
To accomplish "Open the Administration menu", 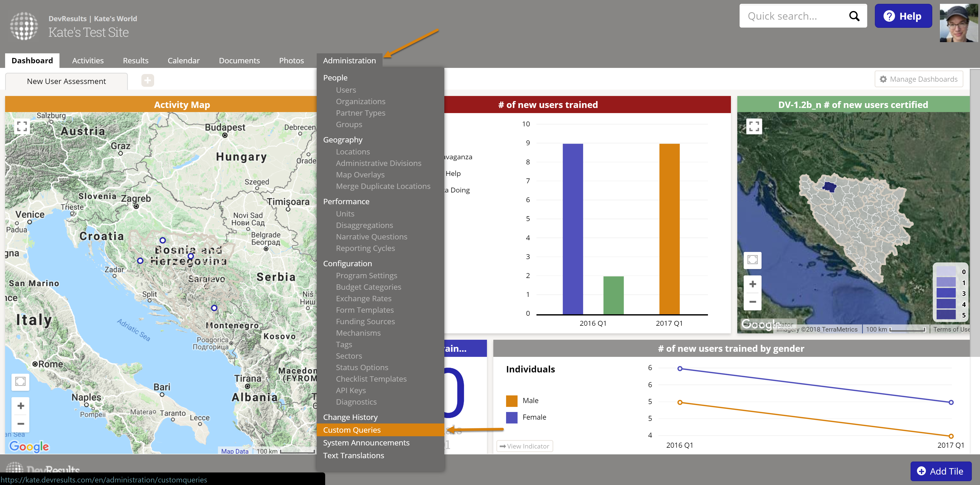I will 349,60.
